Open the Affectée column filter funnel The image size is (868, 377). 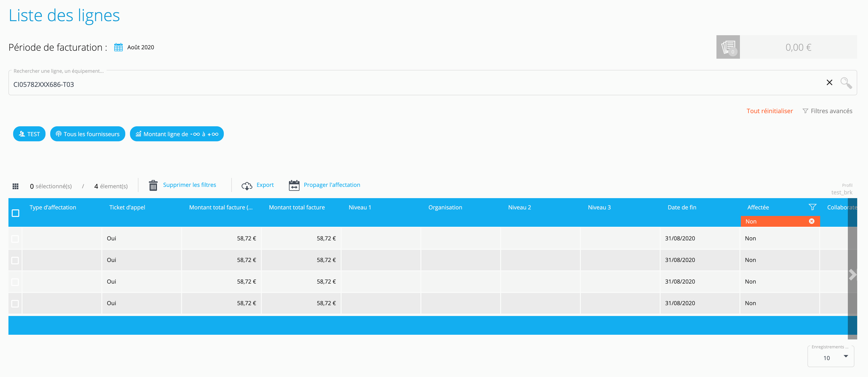pos(812,207)
